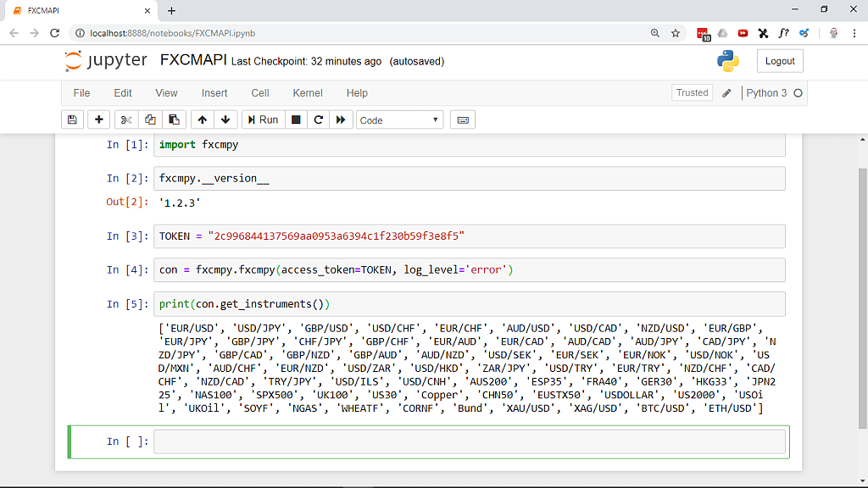Click the In [5] prompt label
The height and width of the screenshot is (488, 868).
(127, 304)
